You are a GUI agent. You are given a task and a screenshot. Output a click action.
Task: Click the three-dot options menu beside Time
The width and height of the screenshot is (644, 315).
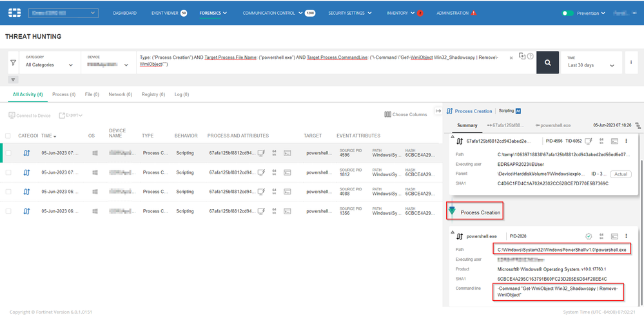[630, 62]
